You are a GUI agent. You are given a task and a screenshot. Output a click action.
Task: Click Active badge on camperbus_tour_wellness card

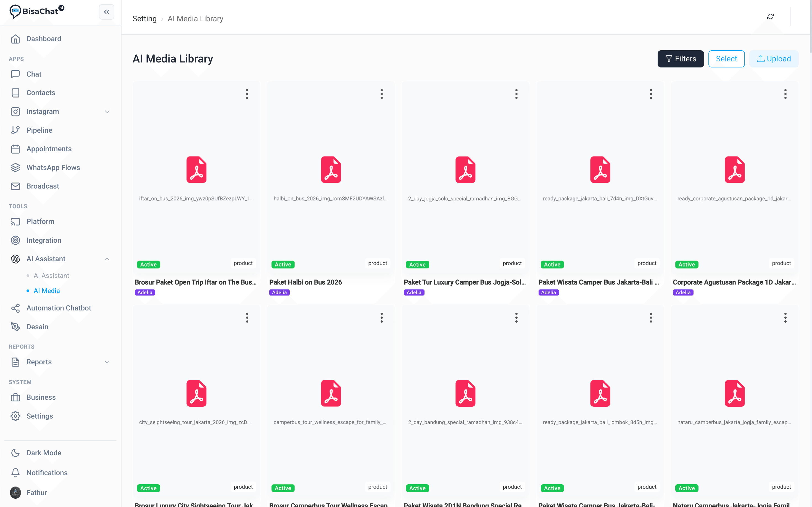pos(283,488)
